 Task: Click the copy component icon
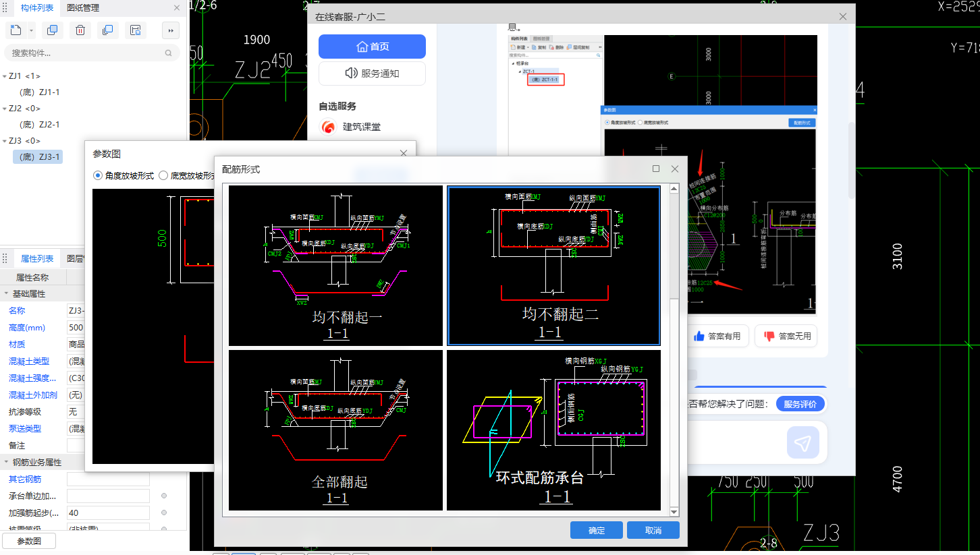pos(52,30)
